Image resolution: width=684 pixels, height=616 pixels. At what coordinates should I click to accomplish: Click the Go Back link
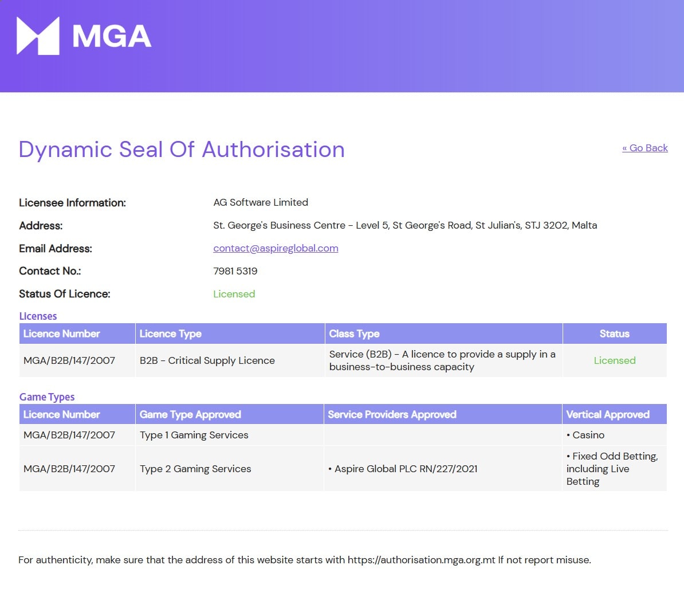[644, 148]
